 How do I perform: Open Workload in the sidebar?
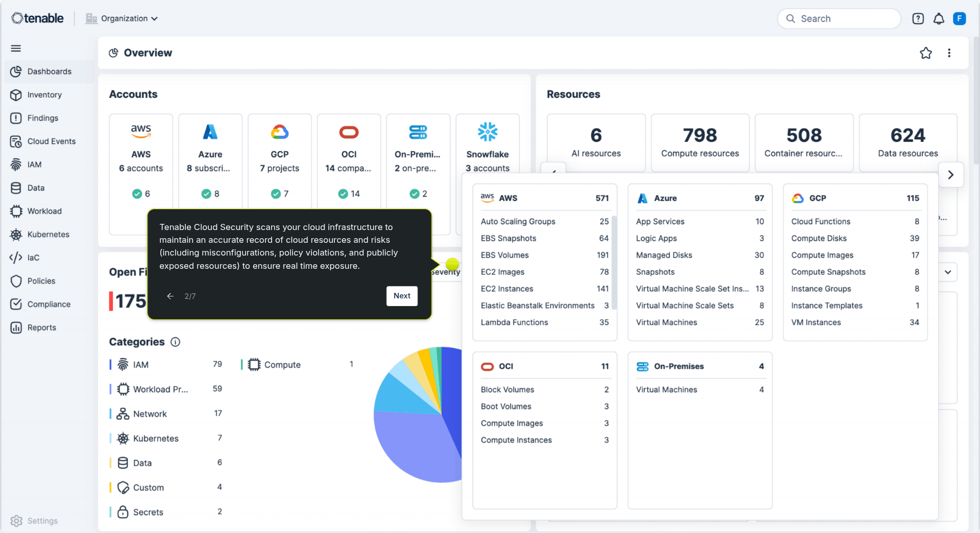pyautogui.click(x=49, y=211)
